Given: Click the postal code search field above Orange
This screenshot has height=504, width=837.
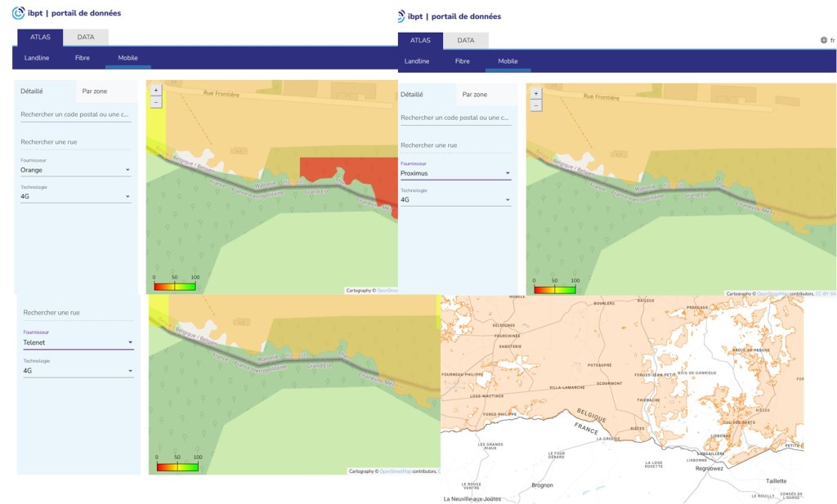Looking at the screenshot, I should [75, 115].
